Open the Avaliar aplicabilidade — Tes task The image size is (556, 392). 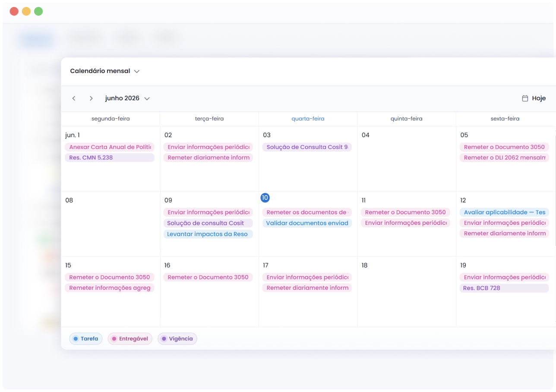[504, 212]
